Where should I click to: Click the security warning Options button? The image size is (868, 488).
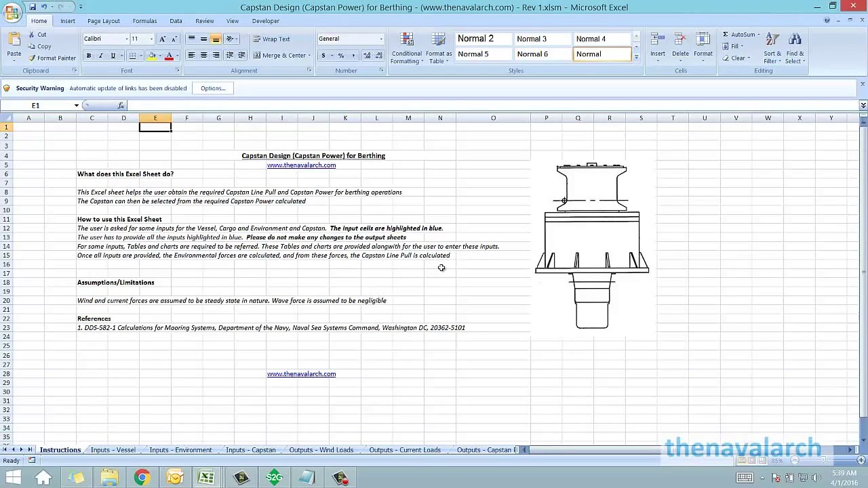[x=213, y=88]
